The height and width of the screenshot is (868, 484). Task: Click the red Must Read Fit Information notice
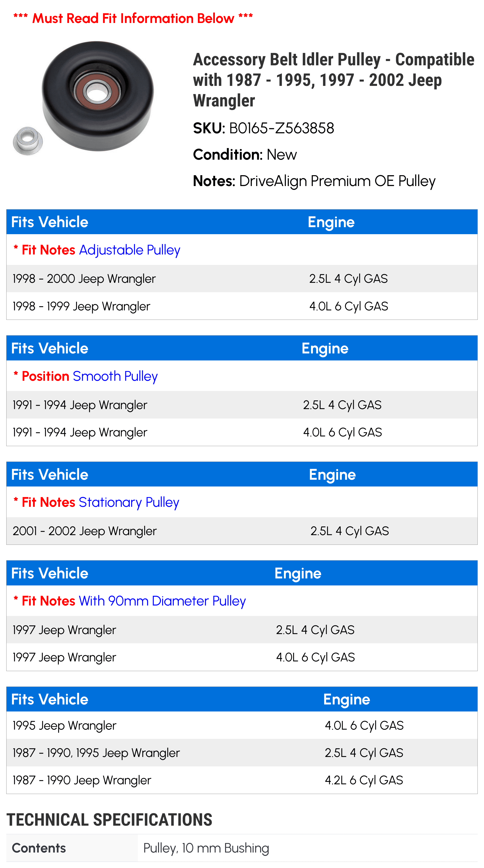pyautogui.click(x=133, y=18)
